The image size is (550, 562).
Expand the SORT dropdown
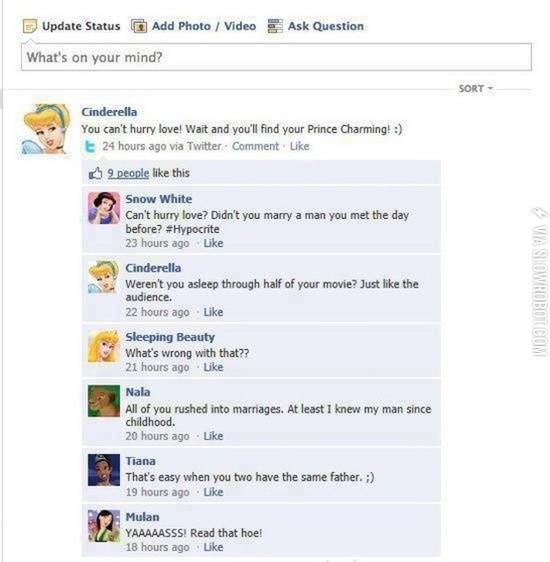pos(476,89)
